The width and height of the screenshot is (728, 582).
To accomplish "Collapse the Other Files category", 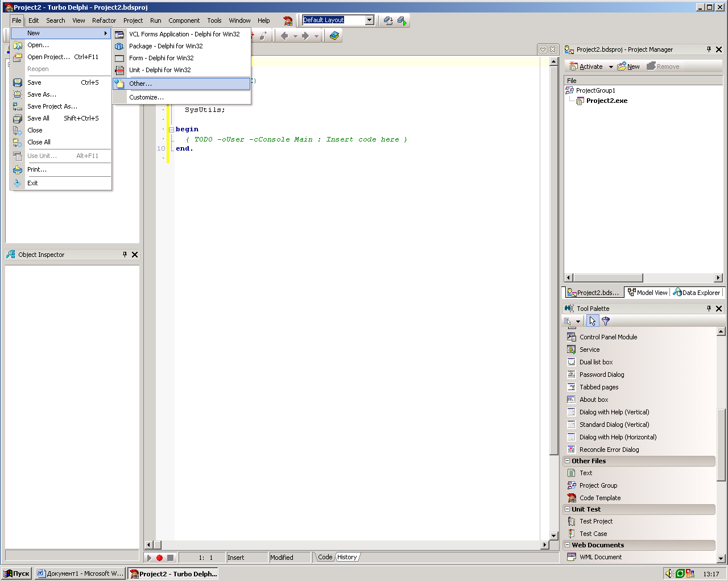I will (568, 461).
